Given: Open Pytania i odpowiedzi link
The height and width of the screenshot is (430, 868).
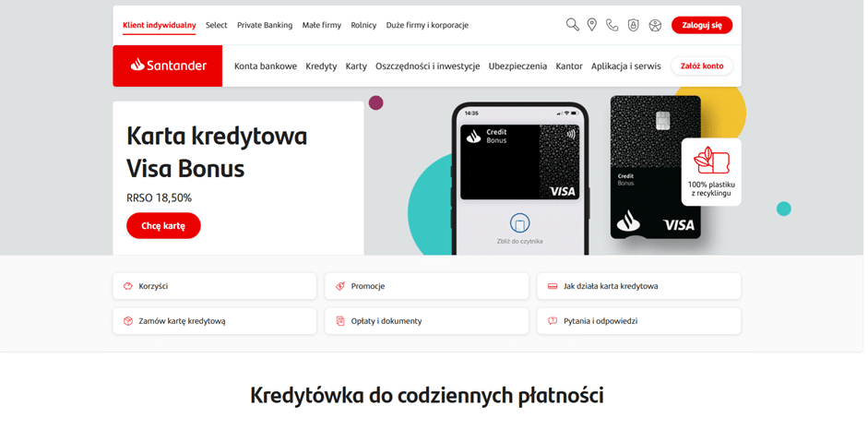Looking at the screenshot, I should point(639,321).
